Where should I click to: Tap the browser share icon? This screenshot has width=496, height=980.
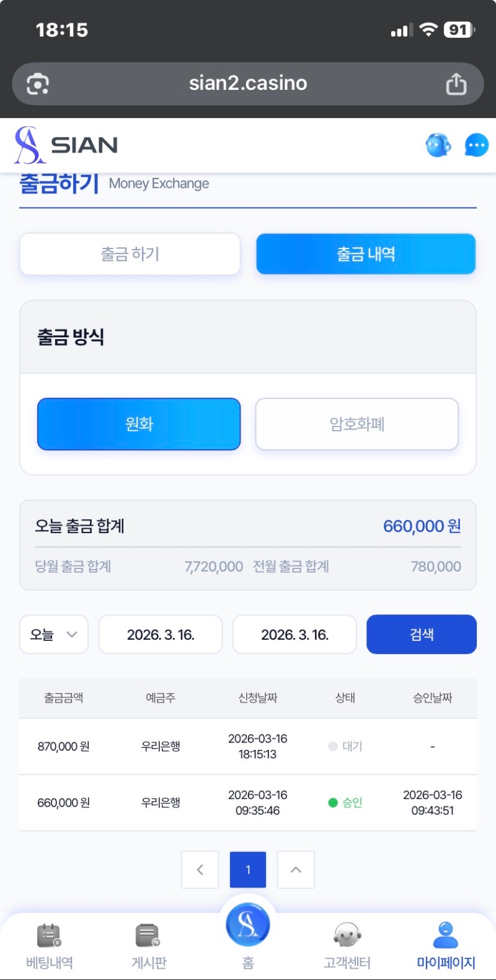(456, 84)
